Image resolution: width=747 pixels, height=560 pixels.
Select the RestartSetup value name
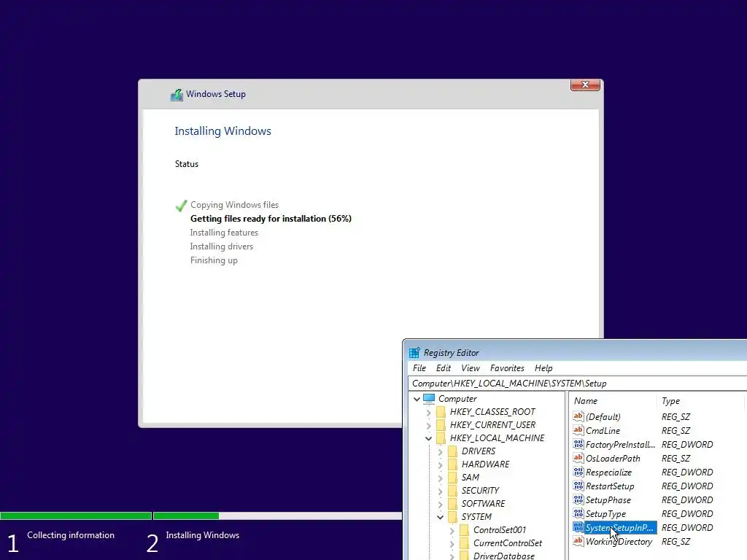tap(610, 486)
